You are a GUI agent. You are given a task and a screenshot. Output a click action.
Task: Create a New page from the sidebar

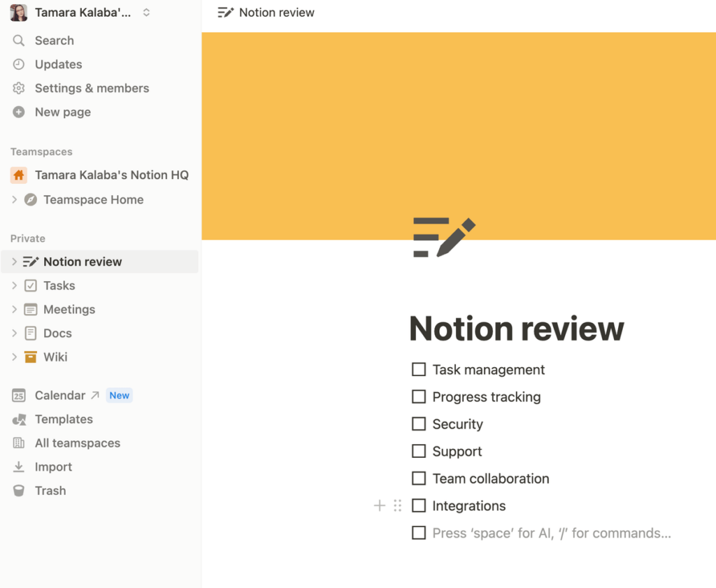tap(62, 112)
